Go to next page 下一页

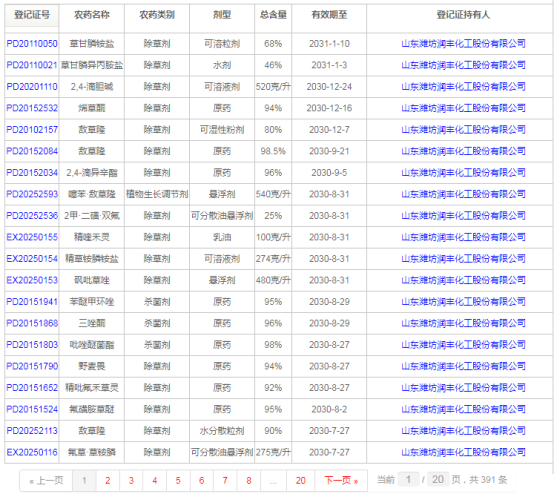click(x=341, y=481)
